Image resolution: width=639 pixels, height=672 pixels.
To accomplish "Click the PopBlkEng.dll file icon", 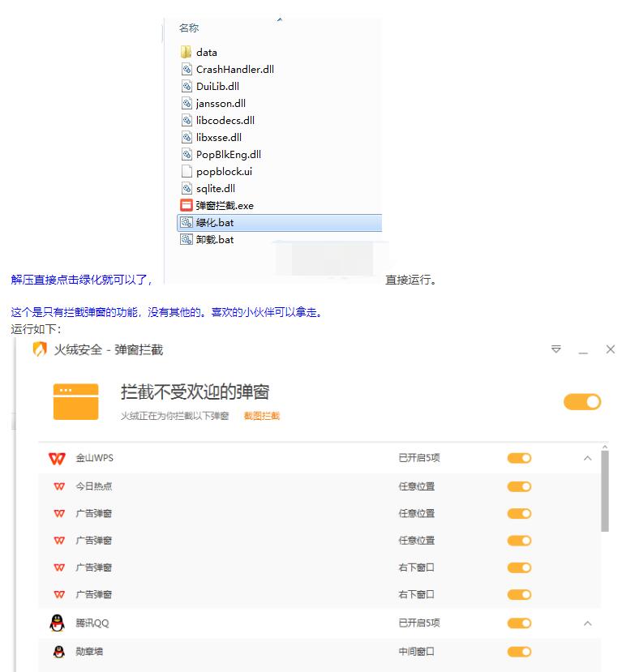I will [x=187, y=154].
